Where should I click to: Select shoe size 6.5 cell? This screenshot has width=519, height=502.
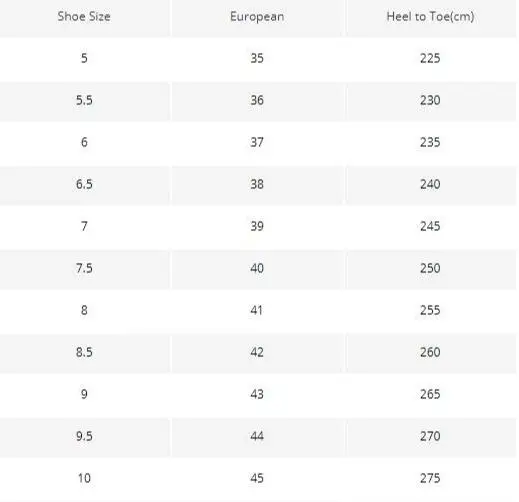click(x=84, y=184)
